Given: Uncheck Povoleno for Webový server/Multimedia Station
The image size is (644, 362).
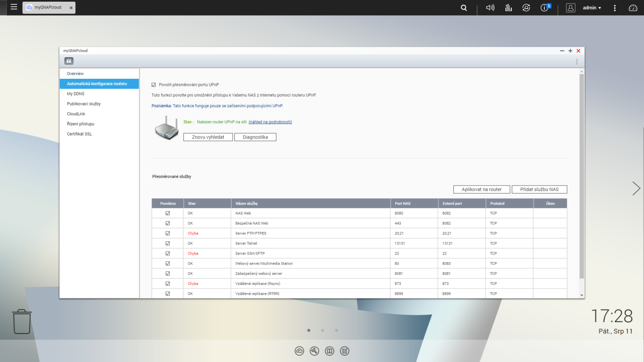Looking at the screenshot, I should click(168, 263).
